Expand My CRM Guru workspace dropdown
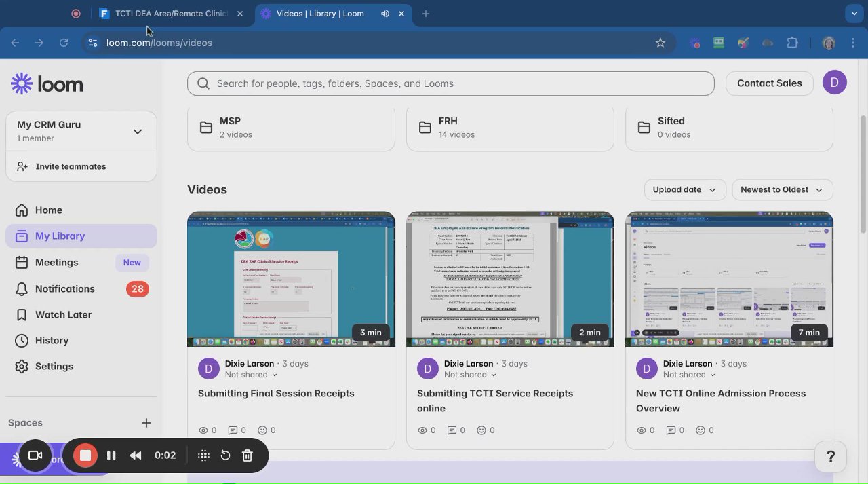 point(138,131)
